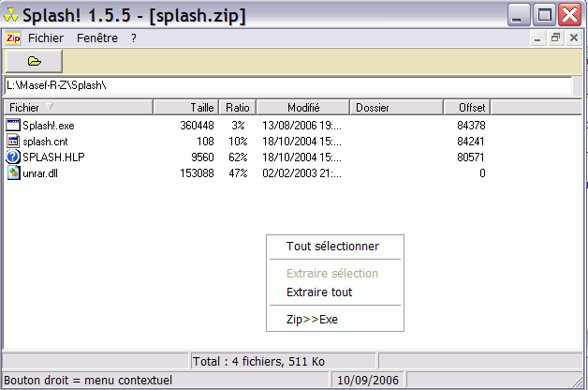Select the unrar.dll file name
588x390 pixels.
coord(40,173)
